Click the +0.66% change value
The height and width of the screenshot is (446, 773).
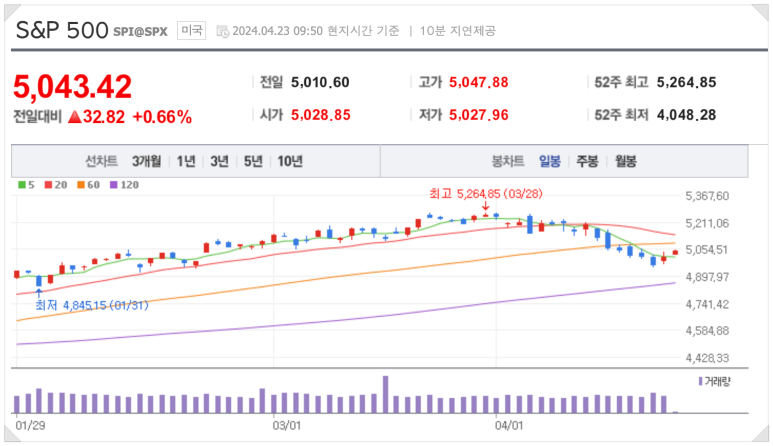point(162,117)
